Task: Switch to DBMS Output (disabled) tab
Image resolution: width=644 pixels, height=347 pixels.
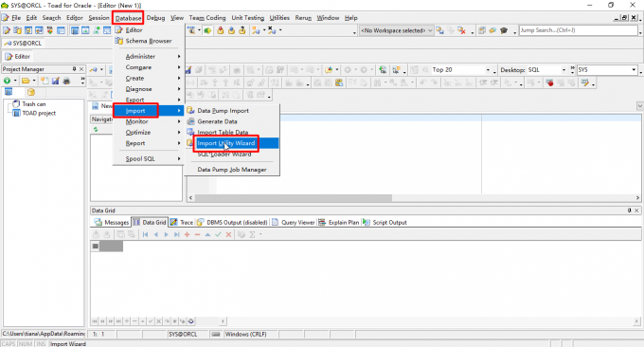Action: pyautogui.click(x=232, y=223)
